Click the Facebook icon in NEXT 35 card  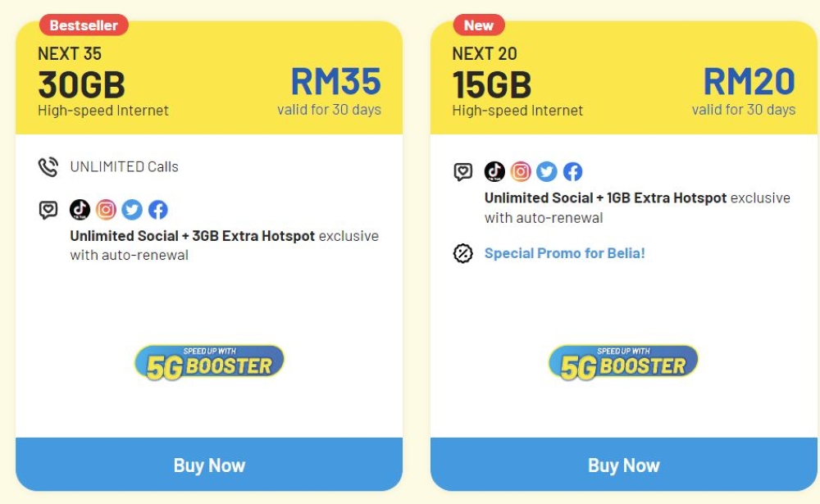(158, 210)
